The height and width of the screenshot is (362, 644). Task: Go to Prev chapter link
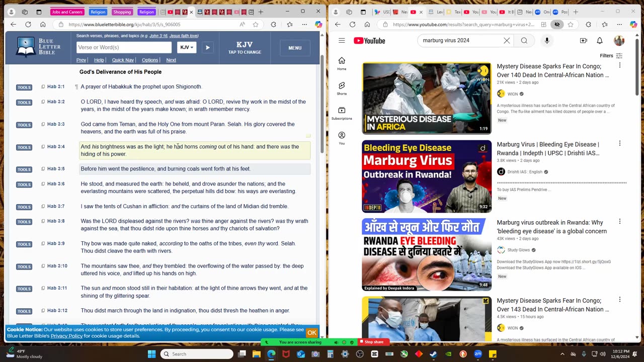pyautogui.click(x=81, y=60)
